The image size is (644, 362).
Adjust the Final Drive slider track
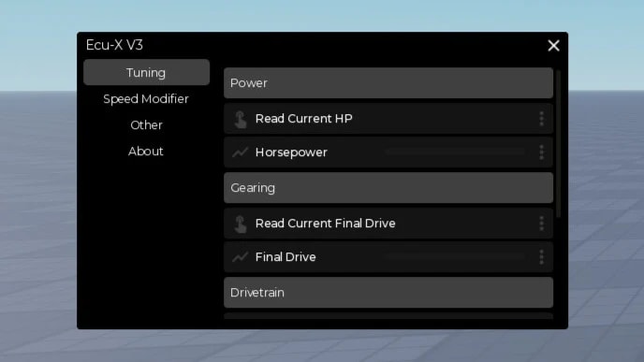pos(455,256)
